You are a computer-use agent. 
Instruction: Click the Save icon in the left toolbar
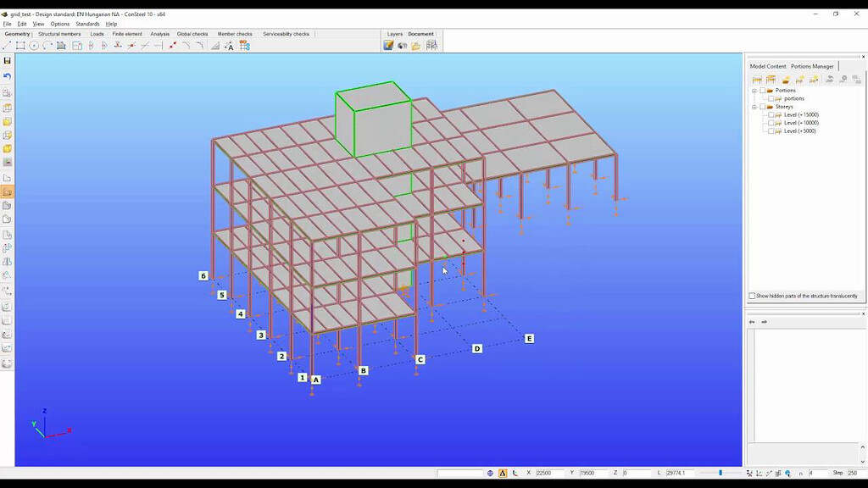pos(8,62)
